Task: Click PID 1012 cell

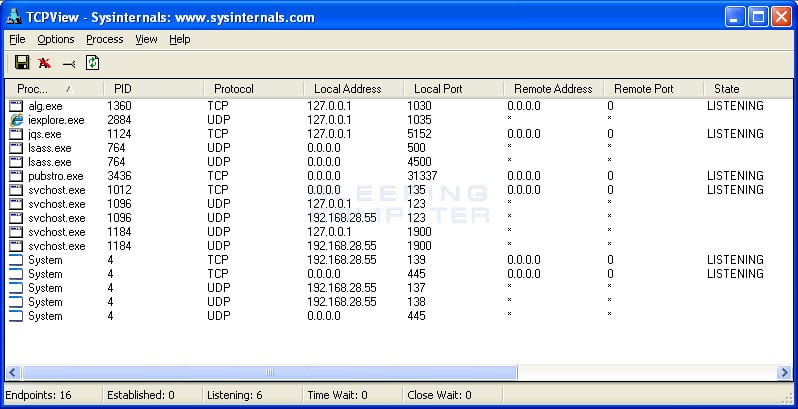Action: click(x=119, y=190)
